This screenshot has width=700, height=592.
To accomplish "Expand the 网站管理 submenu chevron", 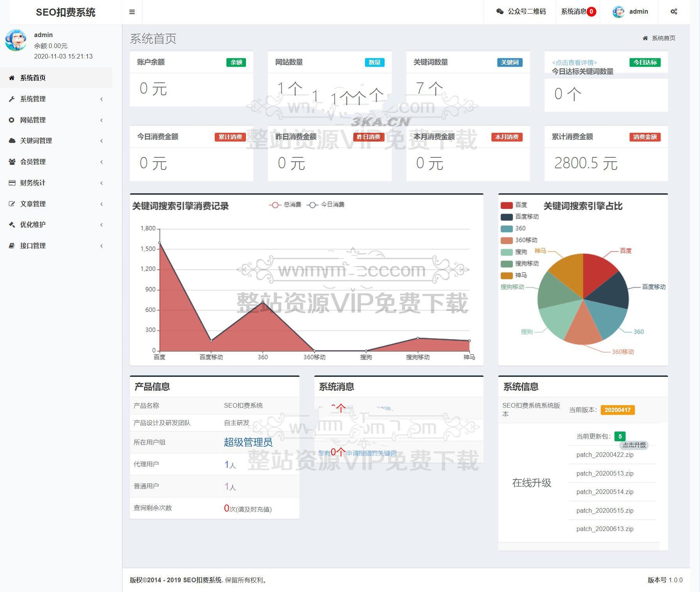I will (102, 120).
